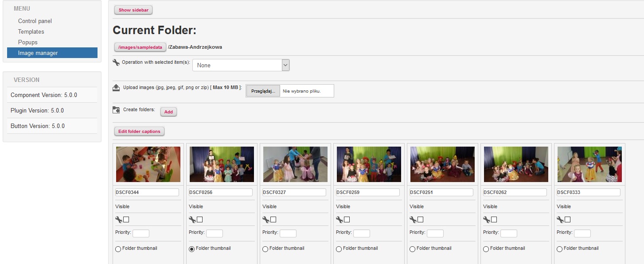This screenshot has height=264, width=644.
Task: Tick the checkbox for image DSCF0251
Action: (421, 219)
